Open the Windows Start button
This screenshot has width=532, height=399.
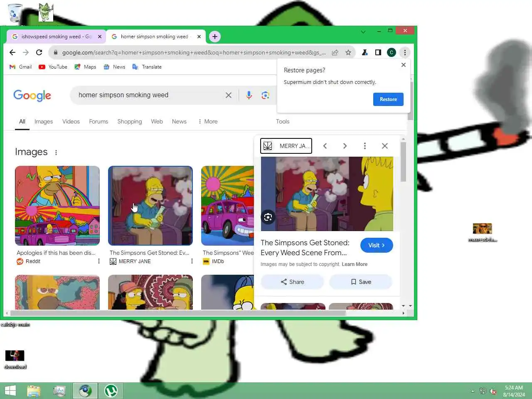coord(10,391)
